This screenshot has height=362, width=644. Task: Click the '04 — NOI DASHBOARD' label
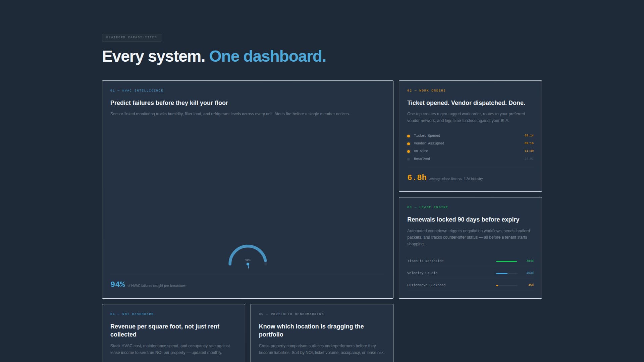click(x=132, y=314)
